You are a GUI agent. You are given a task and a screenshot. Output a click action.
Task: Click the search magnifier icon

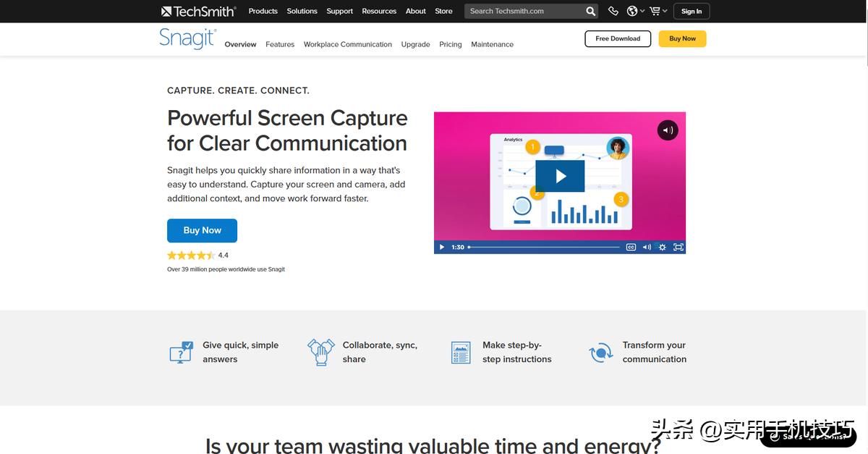(x=591, y=11)
